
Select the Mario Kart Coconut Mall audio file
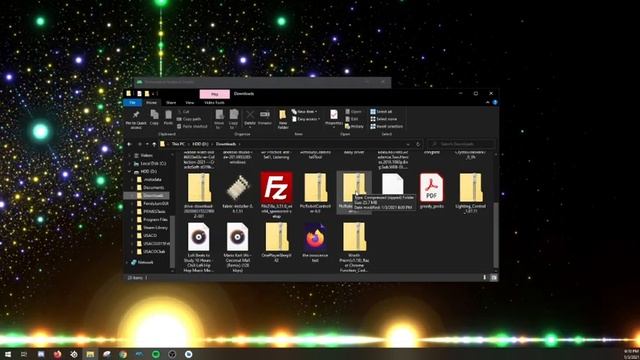pos(238,247)
